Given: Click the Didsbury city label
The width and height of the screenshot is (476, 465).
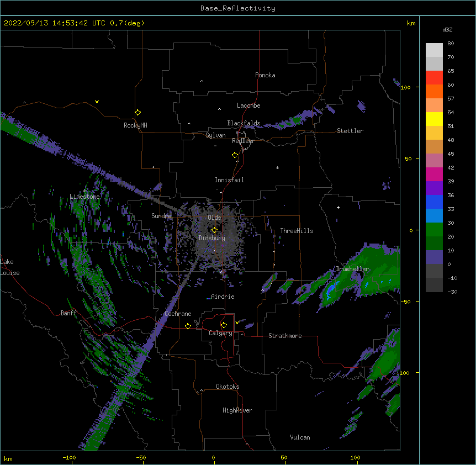Looking at the screenshot, I should click(212, 238).
